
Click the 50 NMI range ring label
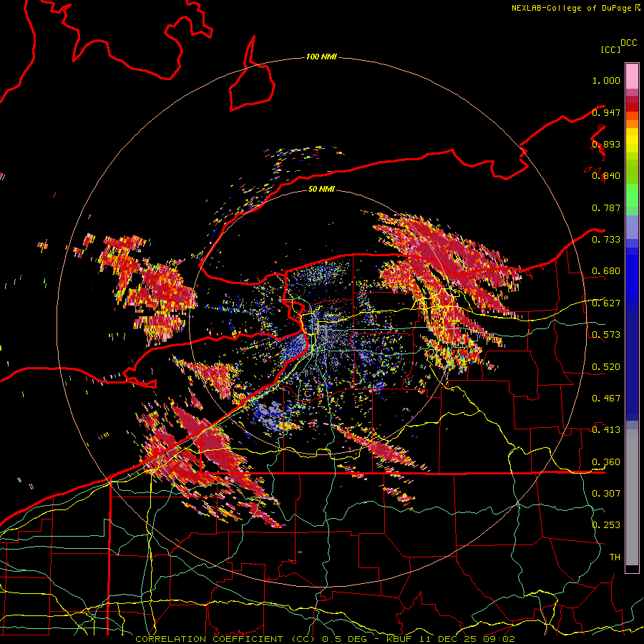point(321,189)
